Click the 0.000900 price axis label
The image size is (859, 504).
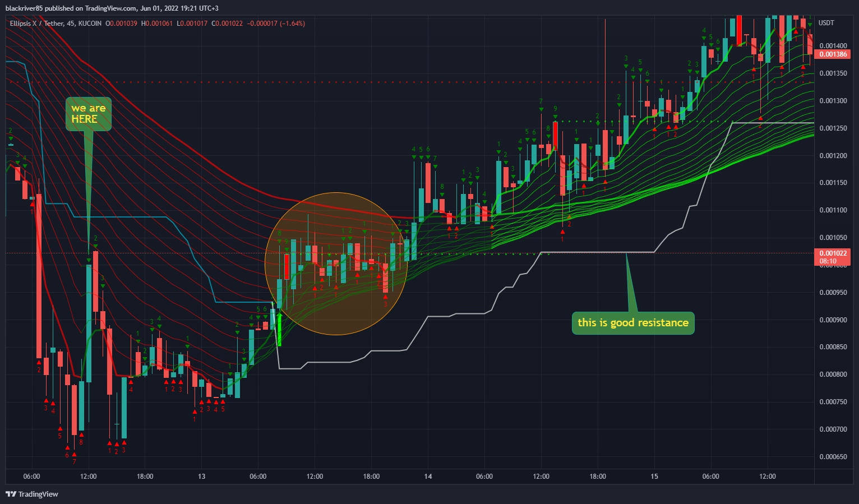tap(833, 320)
